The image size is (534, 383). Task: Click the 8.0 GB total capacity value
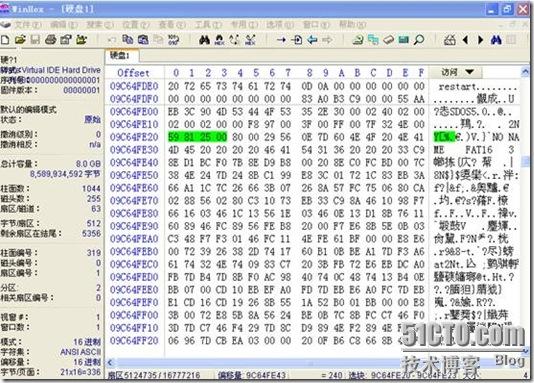click(x=88, y=164)
